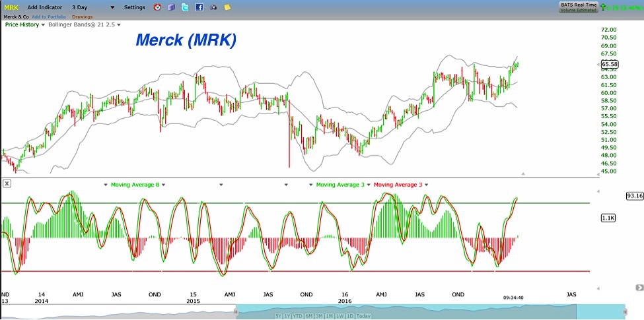This screenshot has width=644, height=320.
Task: Click Add to Portfolio link
Action: click(x=49, y=16)
